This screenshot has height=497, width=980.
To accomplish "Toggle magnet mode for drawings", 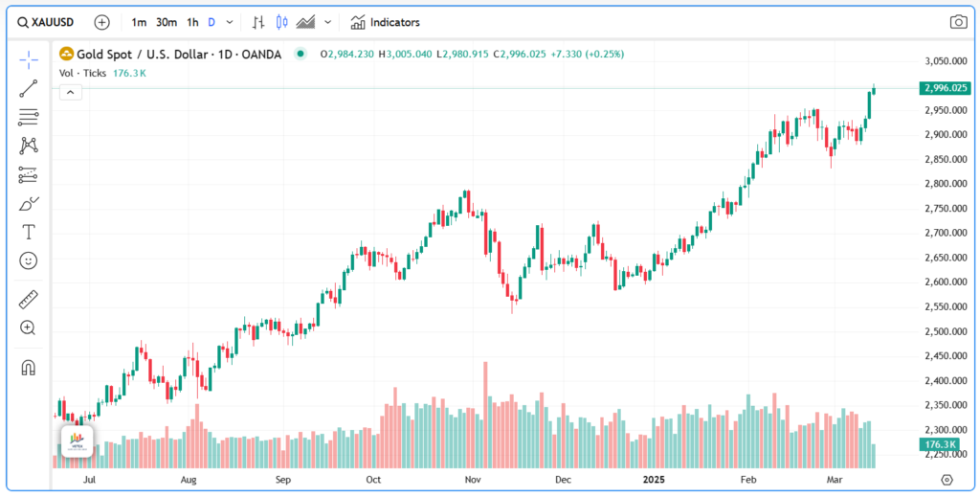I will [29, 368].
